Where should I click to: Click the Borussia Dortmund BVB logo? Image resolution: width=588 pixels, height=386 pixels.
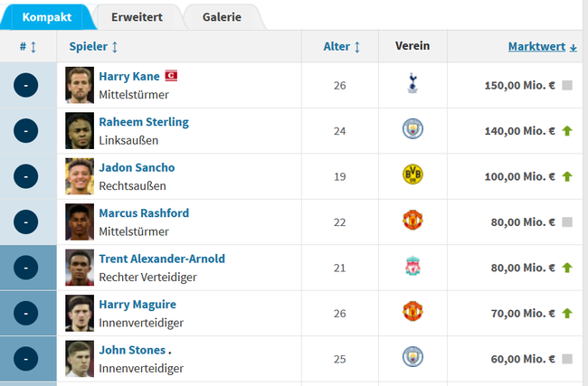pyautogui.click(x=413, y=174)
